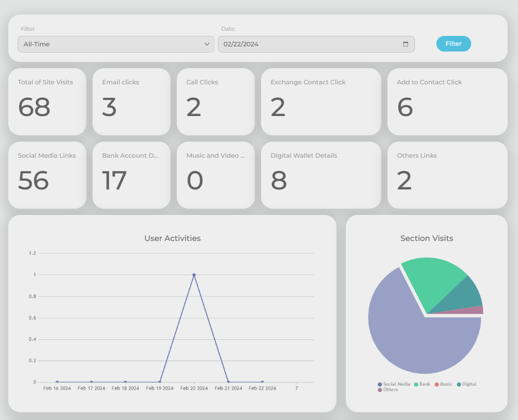518x420 pixels.
Task: Open the calendar picker icon in Date field
Action: (x=406, y=44)
